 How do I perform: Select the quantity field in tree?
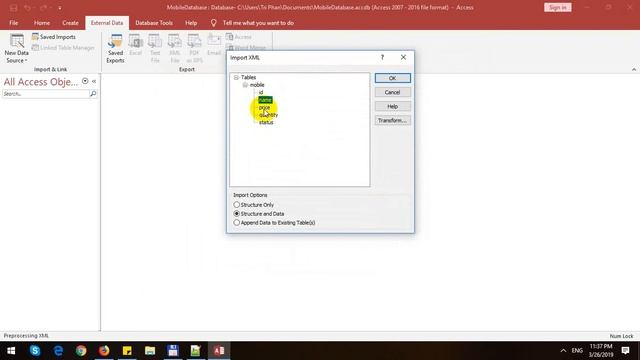[268, 115]
